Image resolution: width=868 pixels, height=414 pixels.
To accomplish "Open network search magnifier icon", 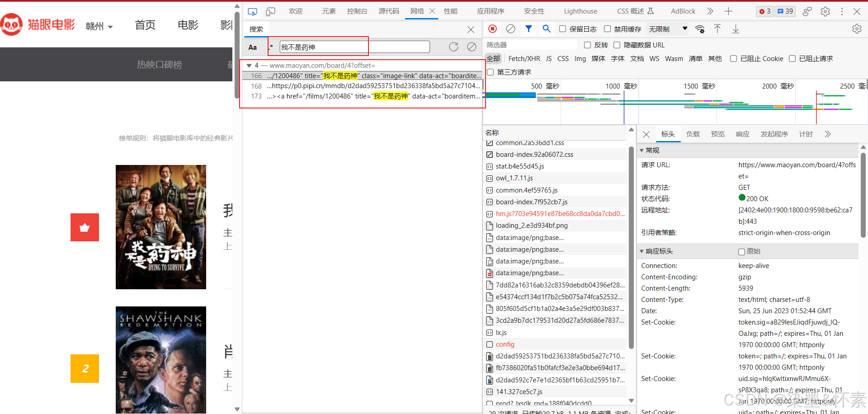I will pyautogui.click(x=547, y=29).
